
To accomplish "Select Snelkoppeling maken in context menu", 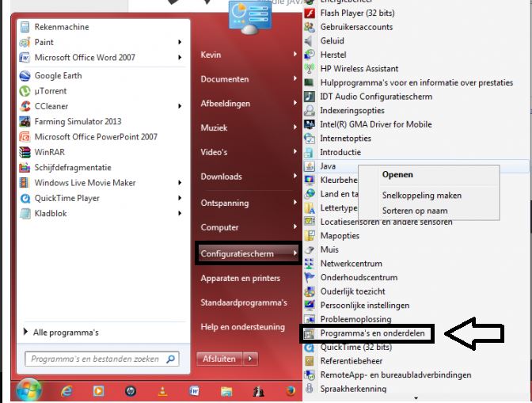I will tap(422, 196).
